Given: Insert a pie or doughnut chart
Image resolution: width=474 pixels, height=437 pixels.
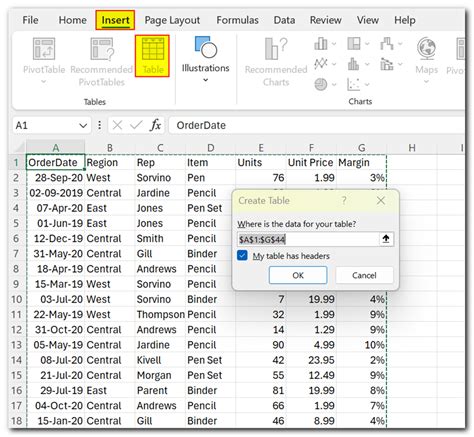Looking at the screenshot, I should 321,84.
